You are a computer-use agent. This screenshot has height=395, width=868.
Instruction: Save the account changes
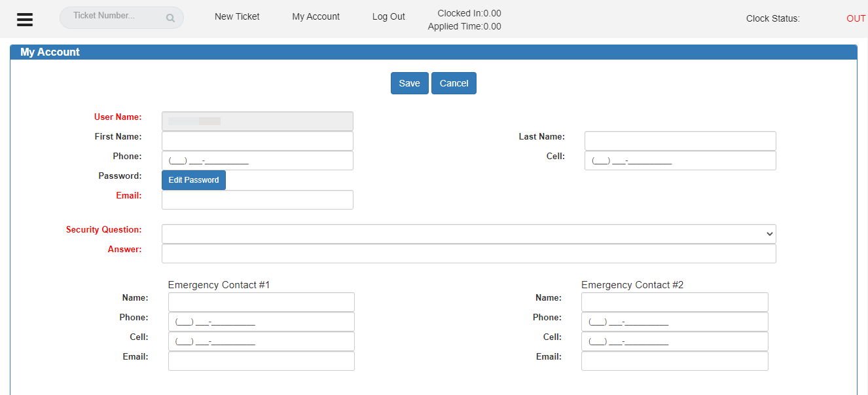[x=410, y=83]
